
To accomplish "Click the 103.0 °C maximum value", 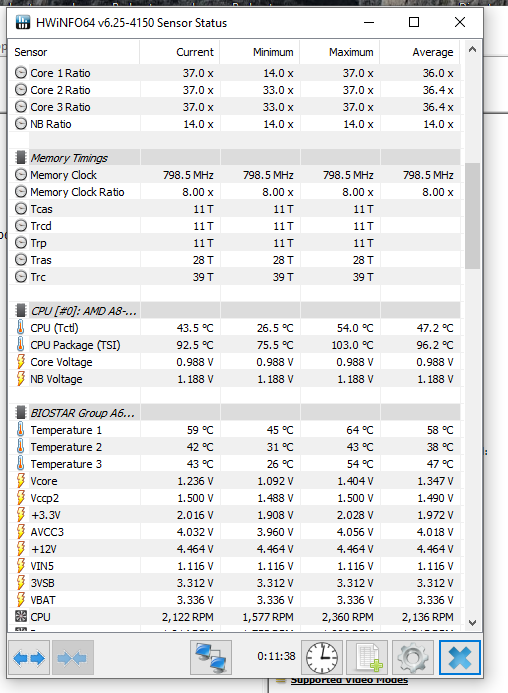I will tap(352, 345).
